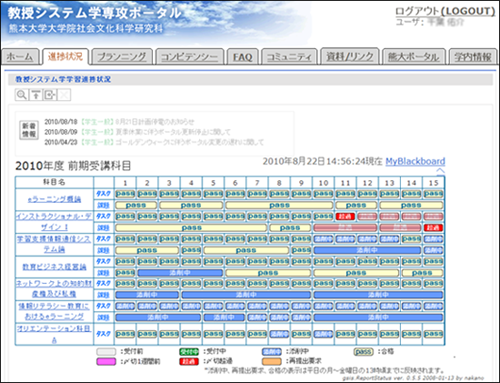Click the pass badge for ネットワーク task 7
This screenshot has height=383, width=500.
point(257,283)
